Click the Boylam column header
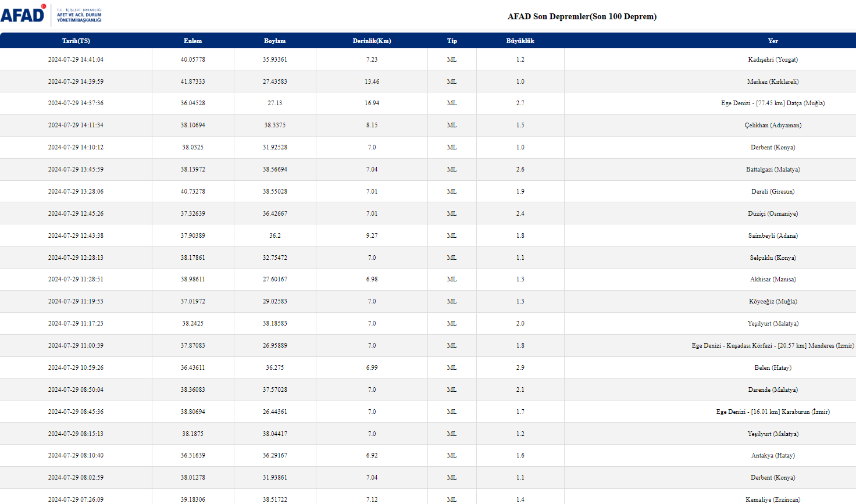 (275, 41)
